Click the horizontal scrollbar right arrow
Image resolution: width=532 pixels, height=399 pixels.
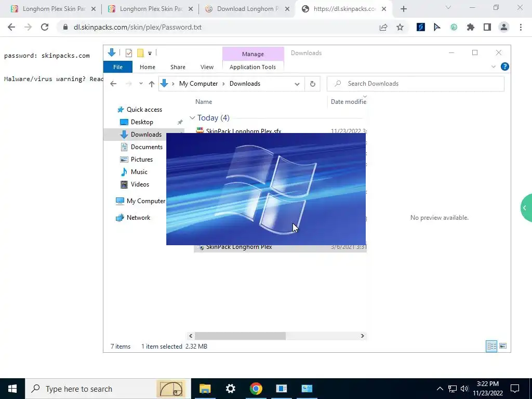point(362,336)
